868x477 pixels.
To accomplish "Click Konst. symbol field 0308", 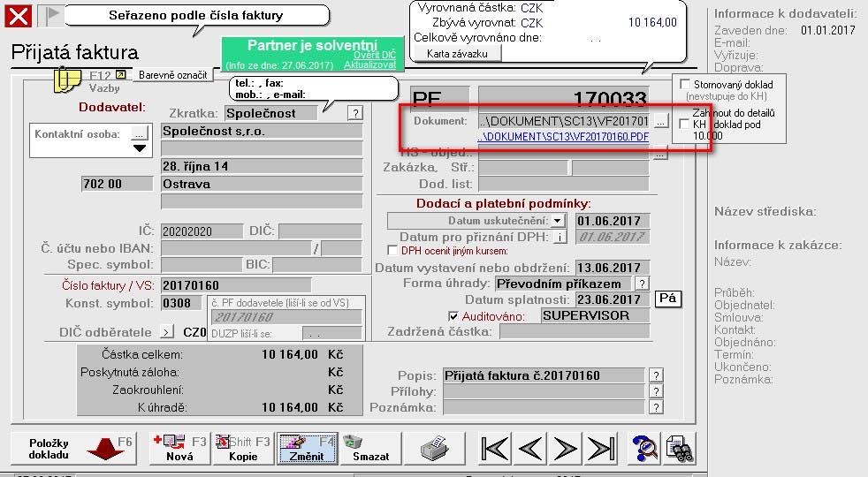I will [183, 303].
